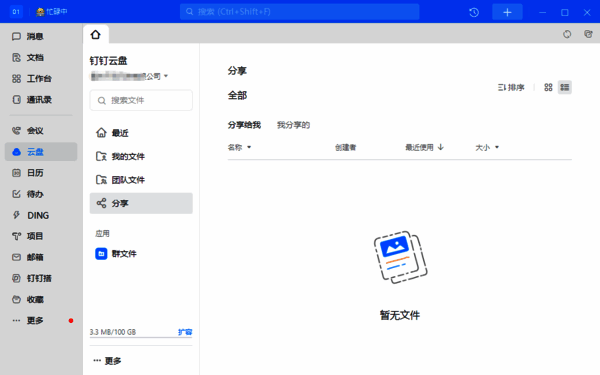
Task: Open 更多 at bottom of drive panel
Action: point(108,361)
